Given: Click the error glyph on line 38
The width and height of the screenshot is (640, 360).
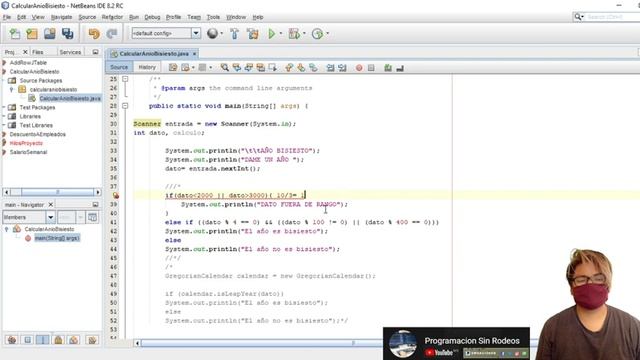Looking at the screenshot, I should tap(116, 196).
